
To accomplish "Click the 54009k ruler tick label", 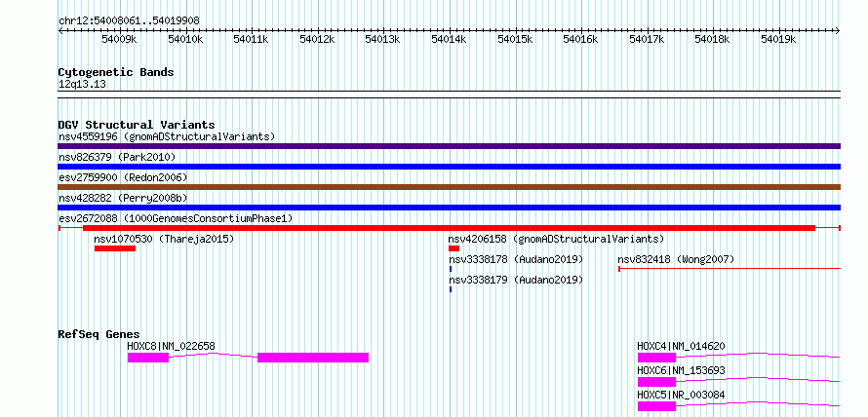I will point(120,39).
